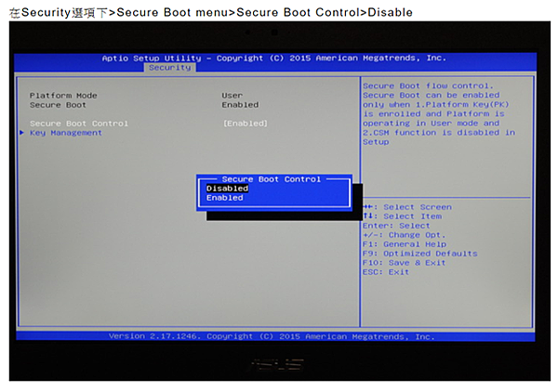Click the F10: Save & Exit hint
The image size is (558, 392).
(x=404, y=263)
